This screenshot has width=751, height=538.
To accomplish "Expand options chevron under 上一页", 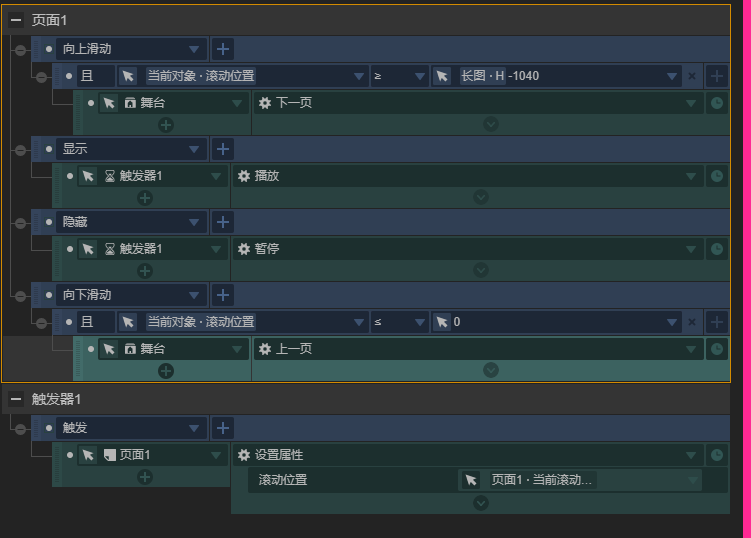I will pyautogui.click(x=491, y=370).
